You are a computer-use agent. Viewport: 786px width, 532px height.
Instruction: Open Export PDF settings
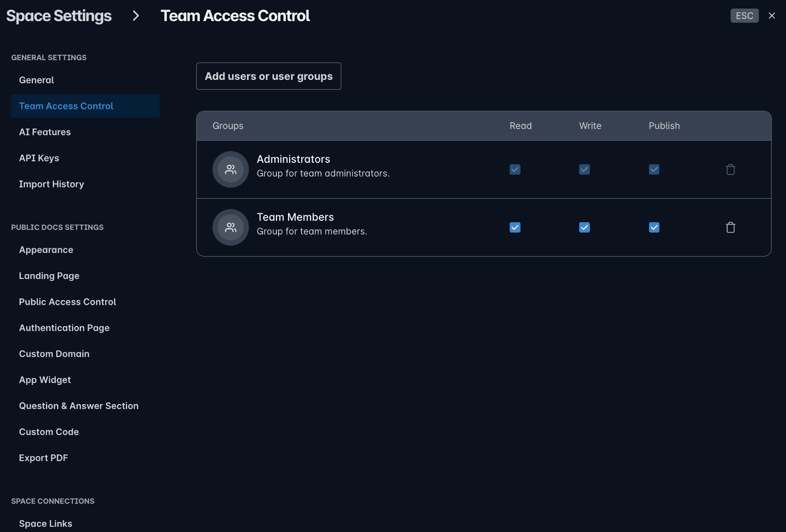pyautogui.click(x=43, y=458)
